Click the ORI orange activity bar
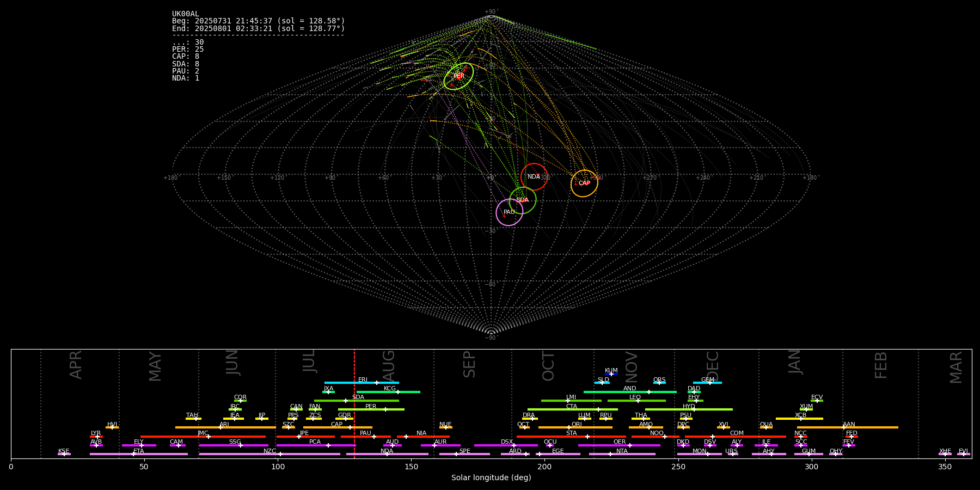 point(575,427)
